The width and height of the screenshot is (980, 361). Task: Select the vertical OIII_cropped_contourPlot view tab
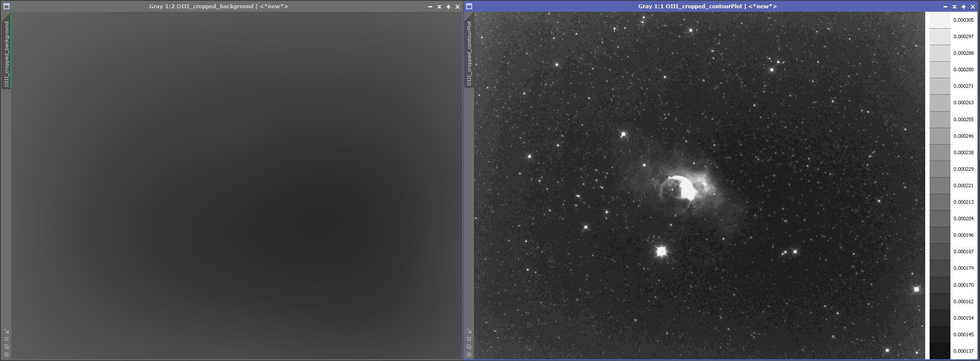point(469,52)
